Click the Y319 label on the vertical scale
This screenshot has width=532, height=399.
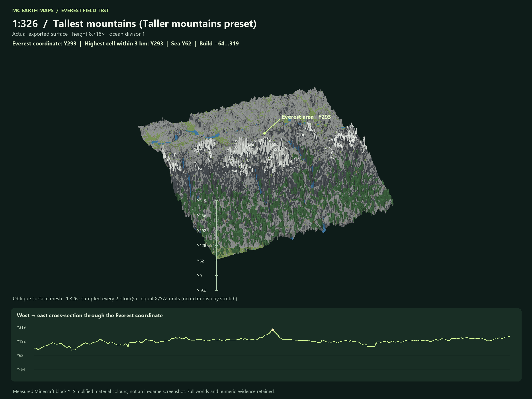pos(201,201)
